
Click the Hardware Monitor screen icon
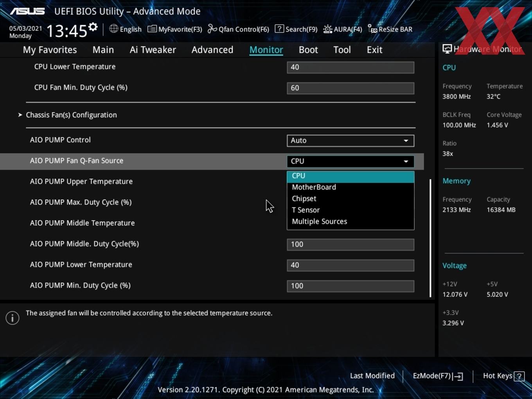447,49
